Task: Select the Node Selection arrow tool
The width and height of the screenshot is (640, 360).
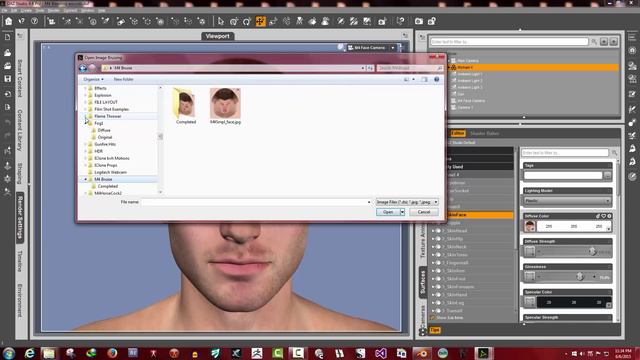Action: (x=221, y=21)
